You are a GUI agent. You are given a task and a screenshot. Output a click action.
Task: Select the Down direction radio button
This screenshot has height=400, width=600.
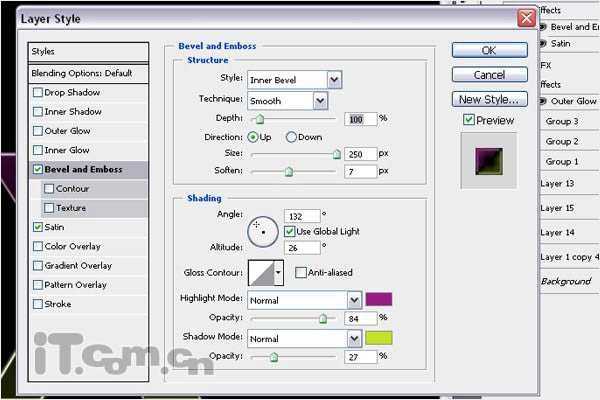[x=292, y=137]
